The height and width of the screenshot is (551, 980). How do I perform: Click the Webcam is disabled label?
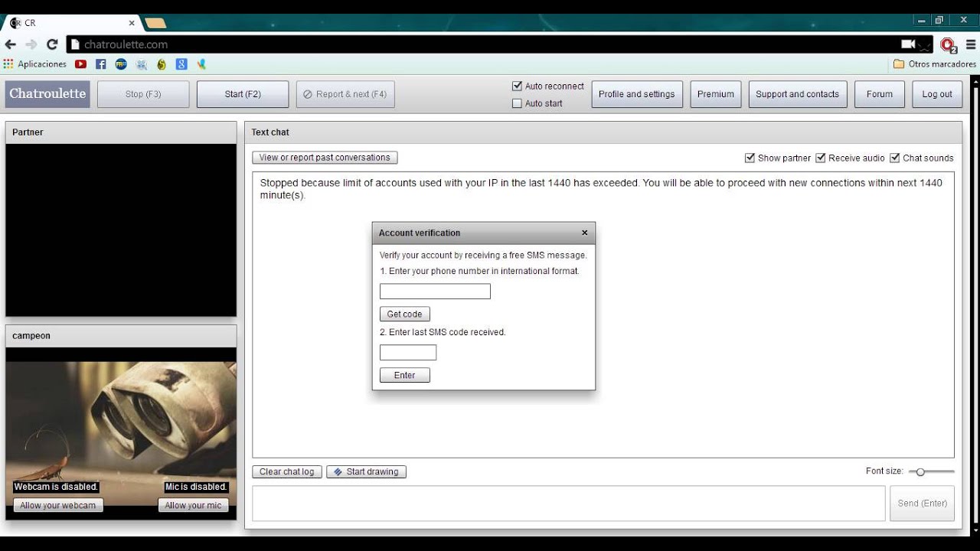click(56, 487)
